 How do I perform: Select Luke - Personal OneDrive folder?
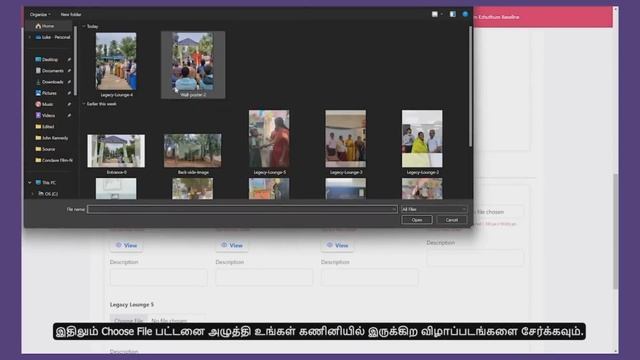point(53,37)
